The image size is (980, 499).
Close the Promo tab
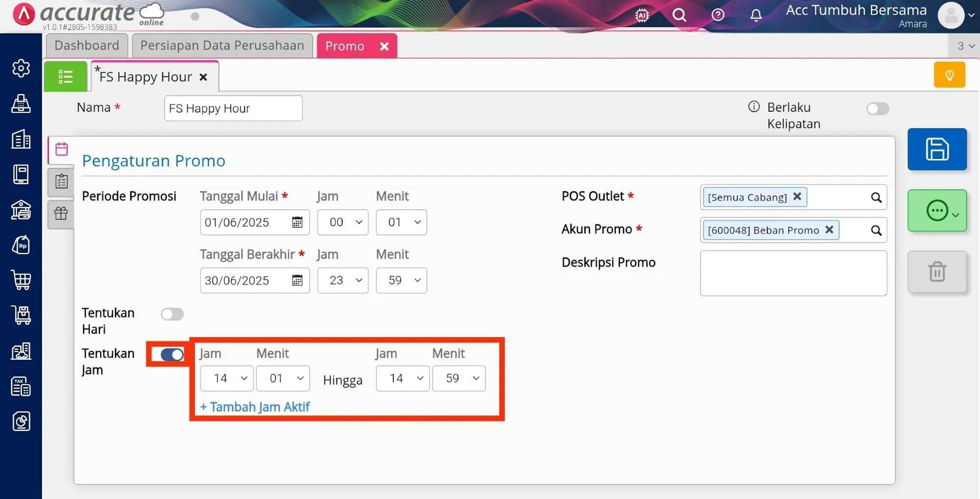point(384,46)
